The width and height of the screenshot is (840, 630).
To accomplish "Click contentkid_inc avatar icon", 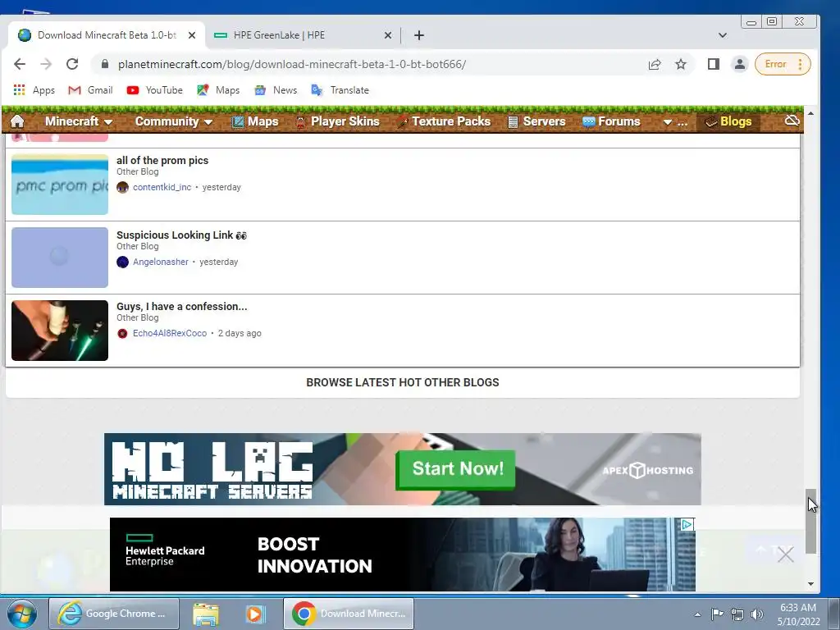I will [123, 187].
